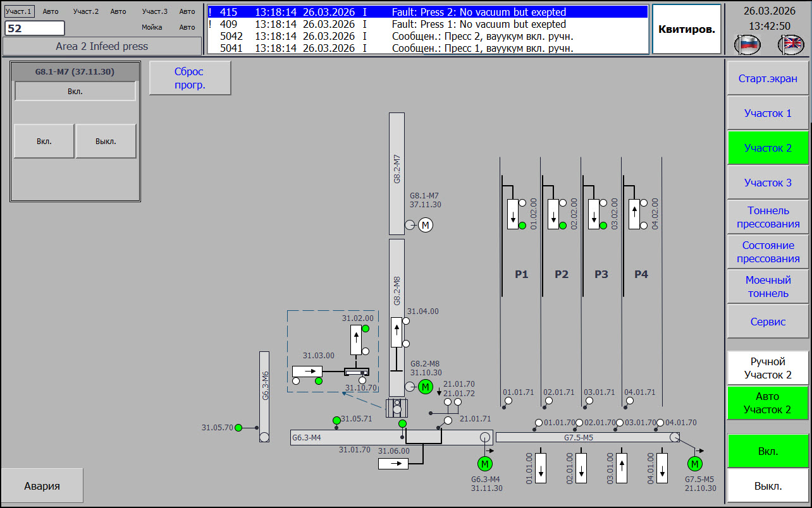
Task: Select alarm 415 Press 2 fault row
Action: [x=428, y=12]
